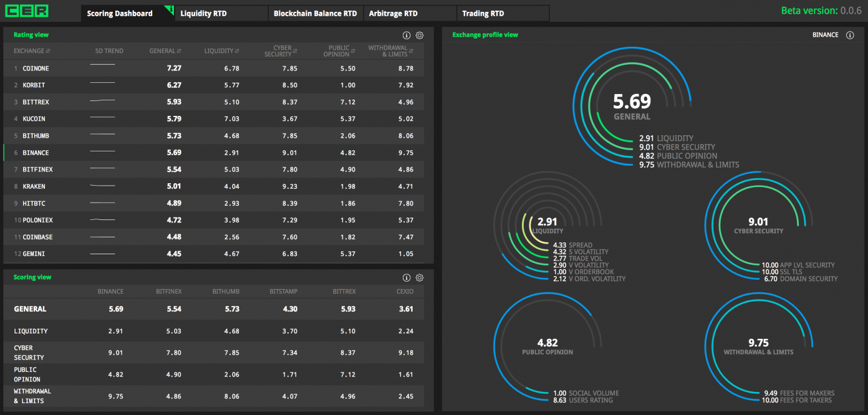Select the LIQUIDITY row label in Scoring view
This screenshot has height=415, width=868.
point(31,332)
